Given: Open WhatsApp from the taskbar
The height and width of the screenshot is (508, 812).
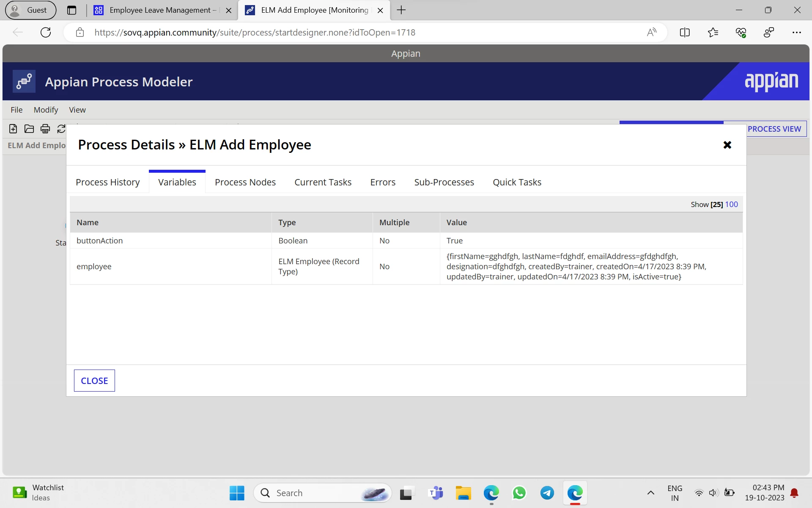Looking at the screenshot, I should point(519,493).
